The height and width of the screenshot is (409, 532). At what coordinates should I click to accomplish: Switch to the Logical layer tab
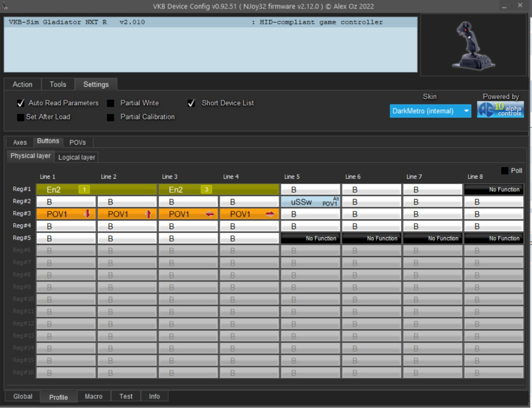[77, 157]
